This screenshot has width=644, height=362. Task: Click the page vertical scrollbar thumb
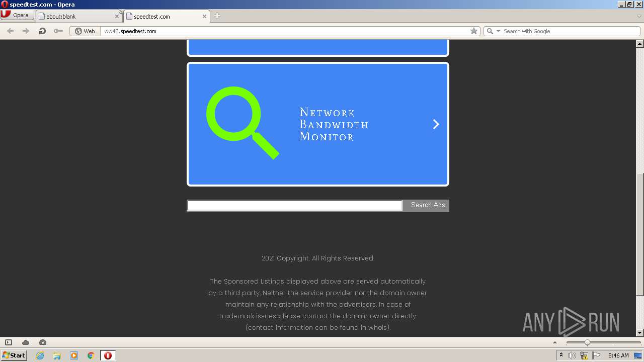640,234
